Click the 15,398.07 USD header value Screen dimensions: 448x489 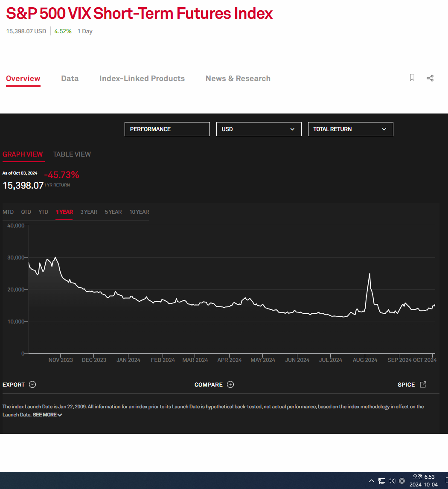pos(26,31)
